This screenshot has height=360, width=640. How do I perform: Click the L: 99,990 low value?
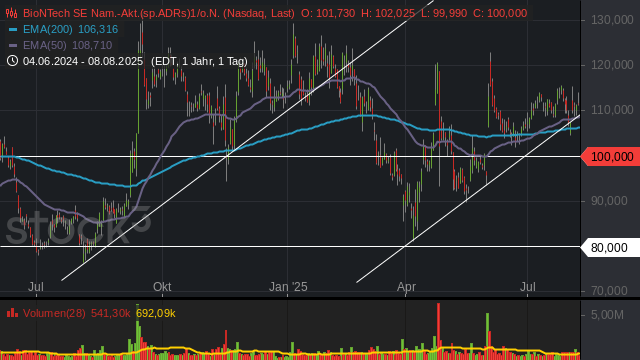[444, 13]
